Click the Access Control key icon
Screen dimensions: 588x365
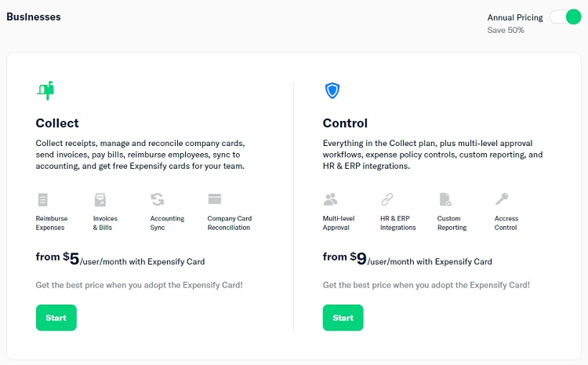click(502, 199)
